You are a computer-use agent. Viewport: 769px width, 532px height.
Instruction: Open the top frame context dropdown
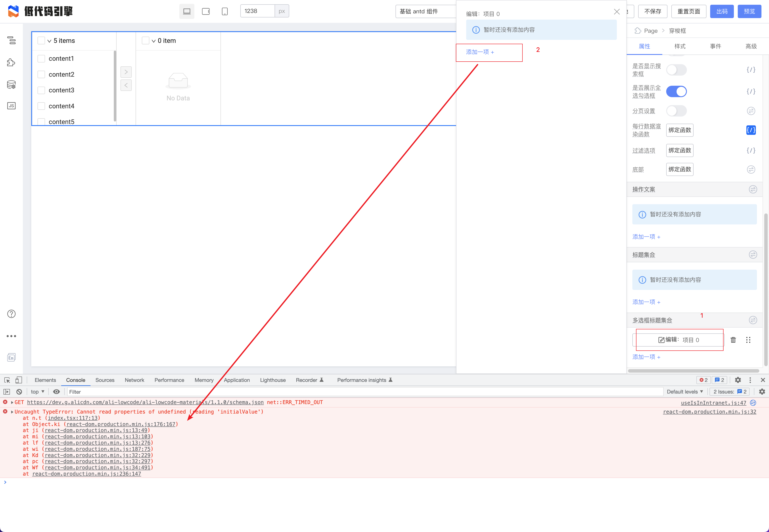37,392
